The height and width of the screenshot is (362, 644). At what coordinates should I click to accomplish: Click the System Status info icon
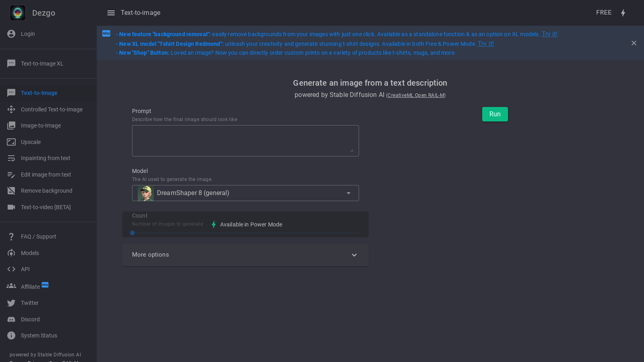point(11,335)
